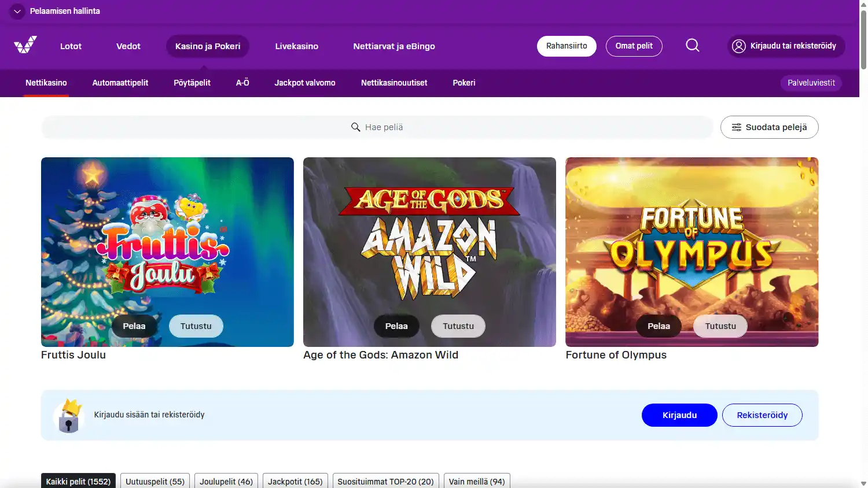Open the Kasino ja Pokeri menu
This screenshot has height=488, width=868.
coord(208,46)
